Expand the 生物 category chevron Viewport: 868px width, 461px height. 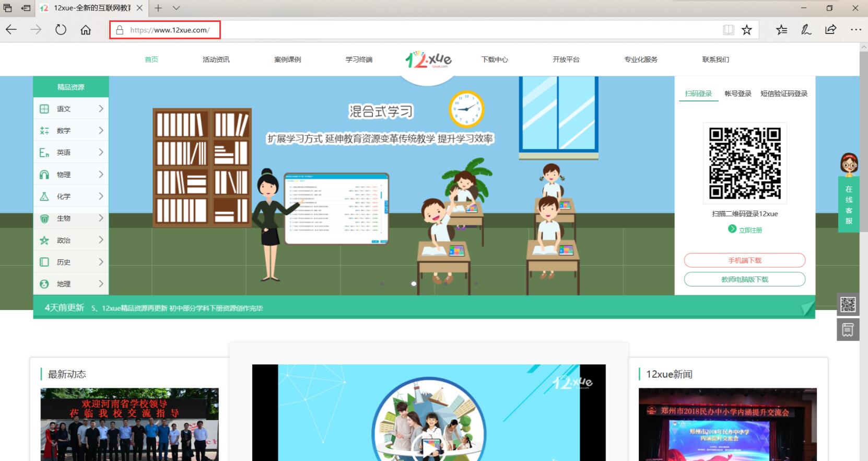tap(101, 218)
